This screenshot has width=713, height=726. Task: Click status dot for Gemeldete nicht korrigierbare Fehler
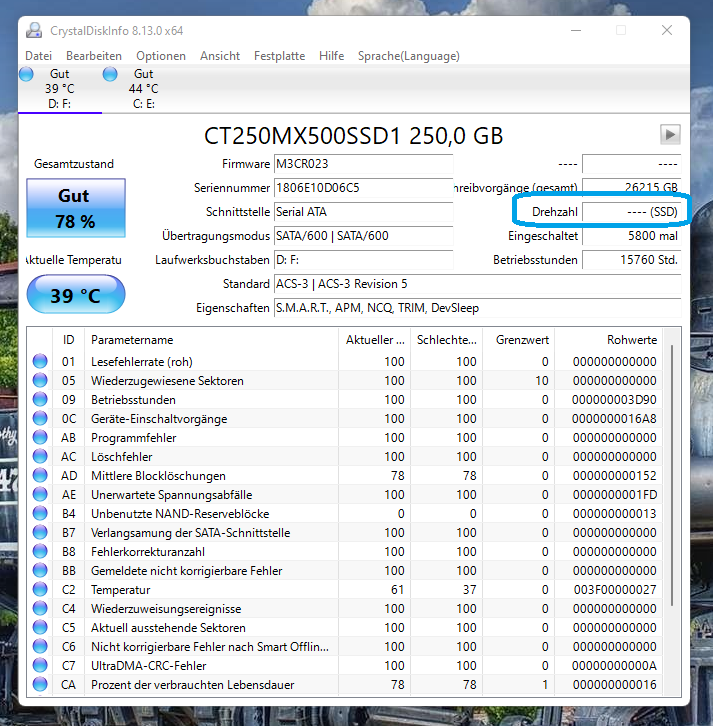coord(40,570)
